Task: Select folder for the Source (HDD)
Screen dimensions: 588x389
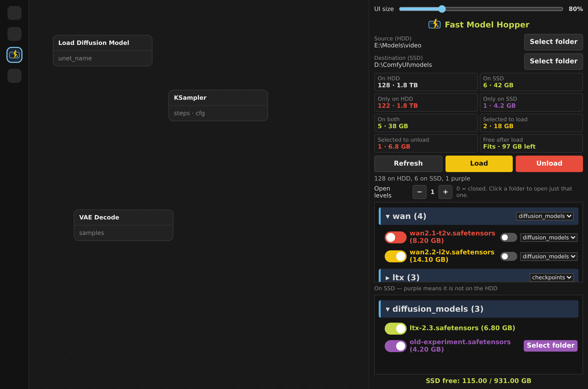Action: pyautogui.click(x=553, y=42)
